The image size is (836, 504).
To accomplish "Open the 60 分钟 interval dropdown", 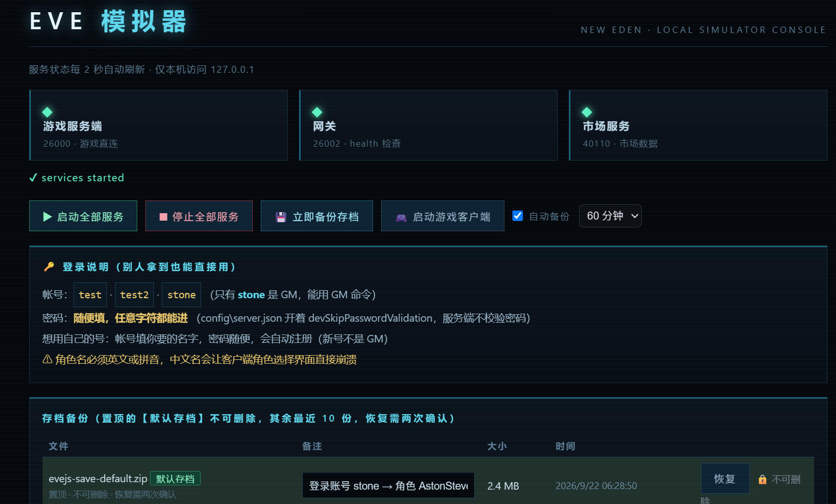I will coord(610,216).
